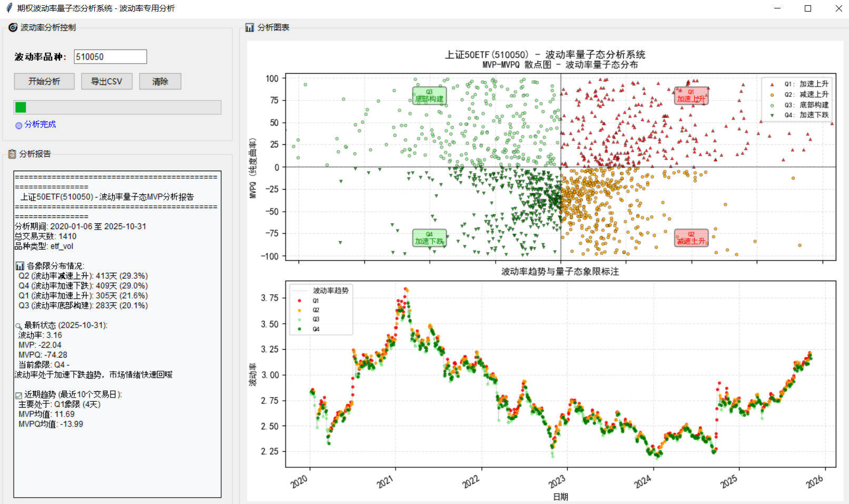Viewport: 849px width, 504px height.
Task: Click the feather app icon in the title bar
Action: pos(9,8)
